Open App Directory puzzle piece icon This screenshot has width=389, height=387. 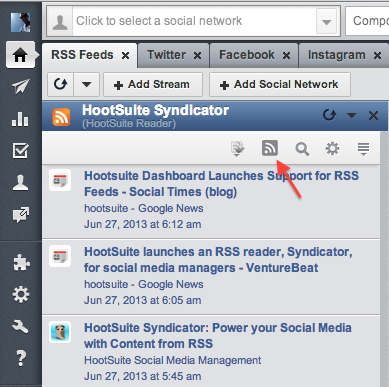point(21,263)
